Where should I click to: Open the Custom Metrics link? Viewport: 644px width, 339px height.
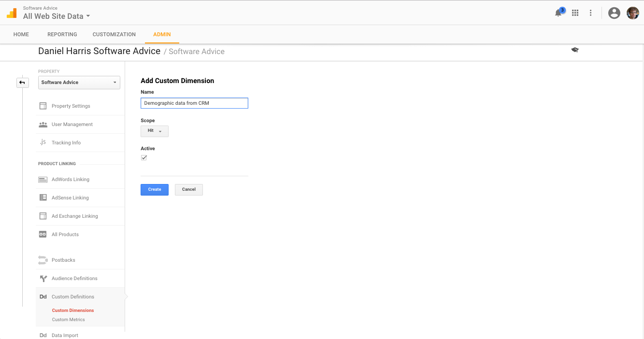coord(69,320)
